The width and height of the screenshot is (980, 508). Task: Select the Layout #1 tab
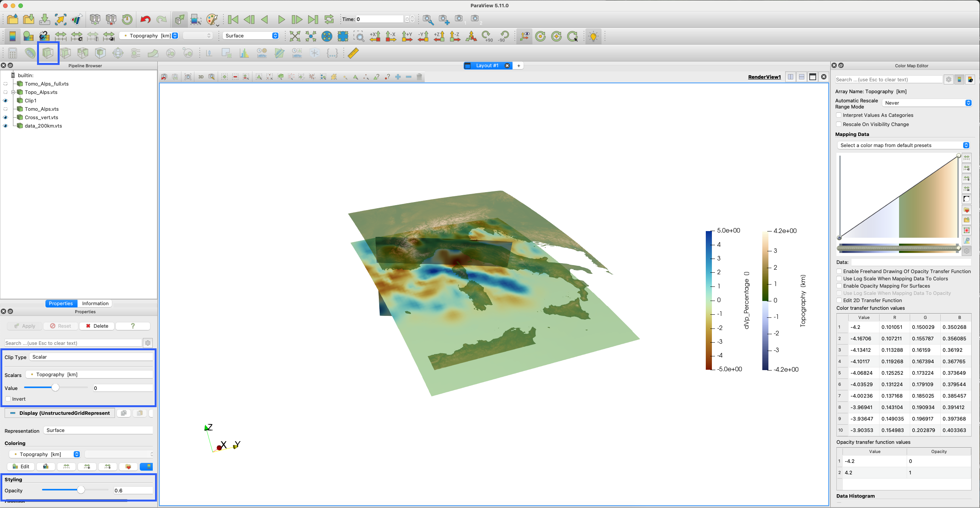(x=487, y=66)
